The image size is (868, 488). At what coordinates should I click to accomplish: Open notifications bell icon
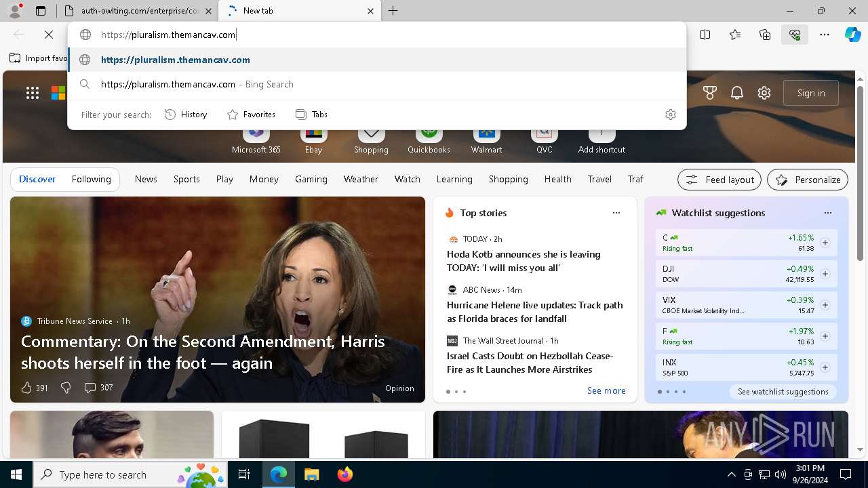tap(737, 93)
